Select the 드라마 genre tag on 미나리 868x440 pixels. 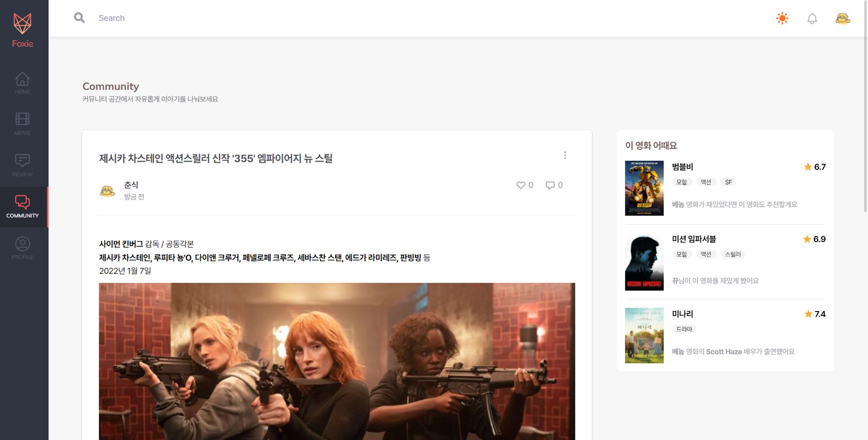point(684,329)
